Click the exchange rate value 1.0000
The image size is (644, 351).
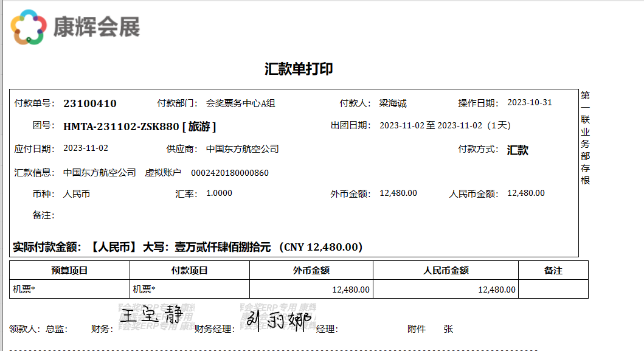(219, 193)
